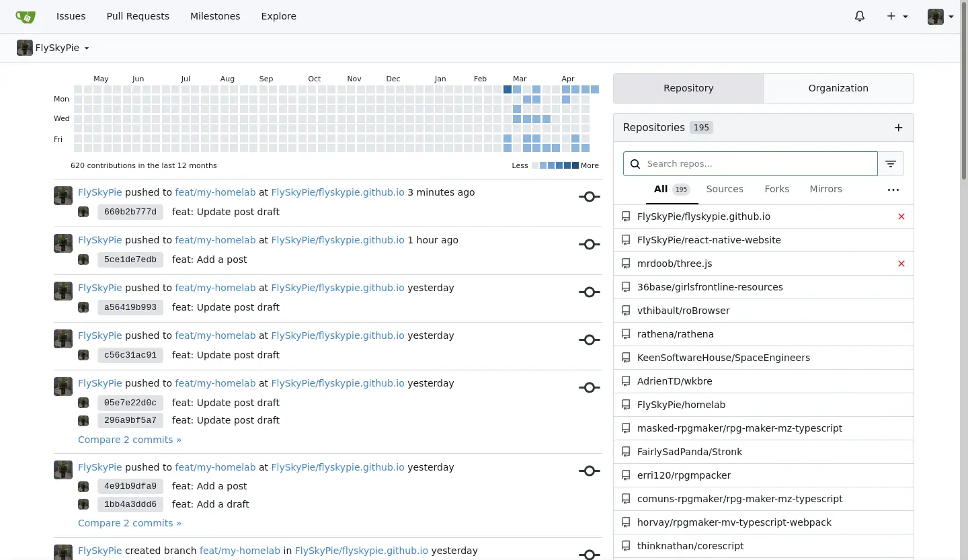Click repo icon next to 36base/girlsfrontline-resources
Screen dimensions: 968x560
pyautogui.click(x=626, y=287)
